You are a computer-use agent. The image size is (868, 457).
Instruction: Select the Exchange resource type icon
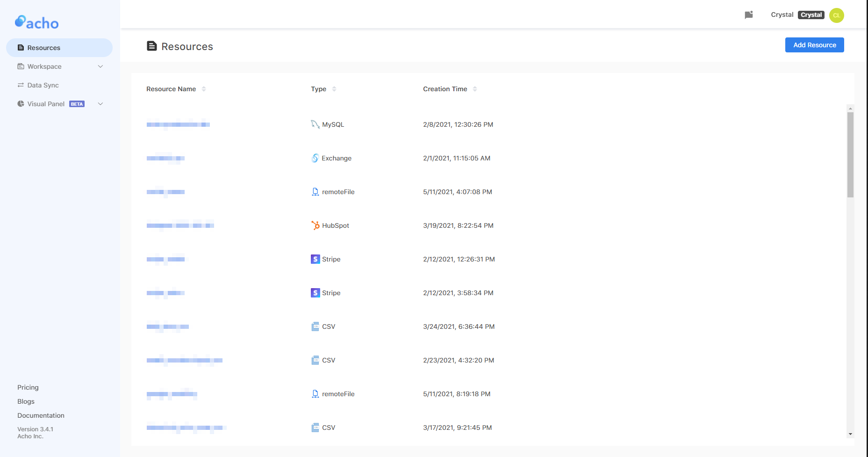click(x=315, y=158)
